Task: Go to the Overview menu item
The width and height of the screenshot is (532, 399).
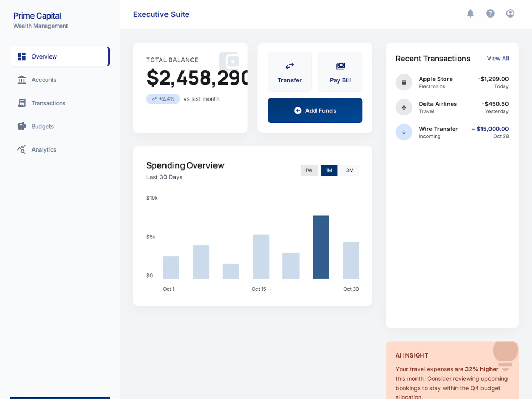Action: (60, 56)
